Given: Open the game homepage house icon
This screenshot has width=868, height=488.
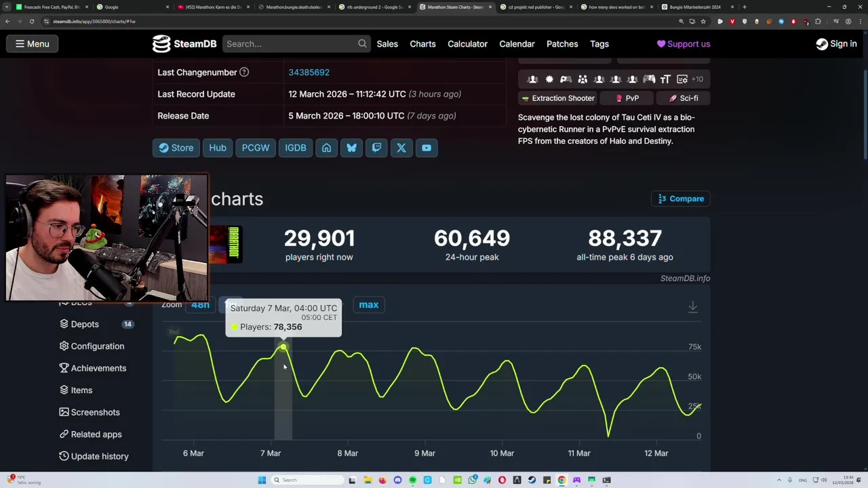Looking at the screenshot, I should click(326, 148).
